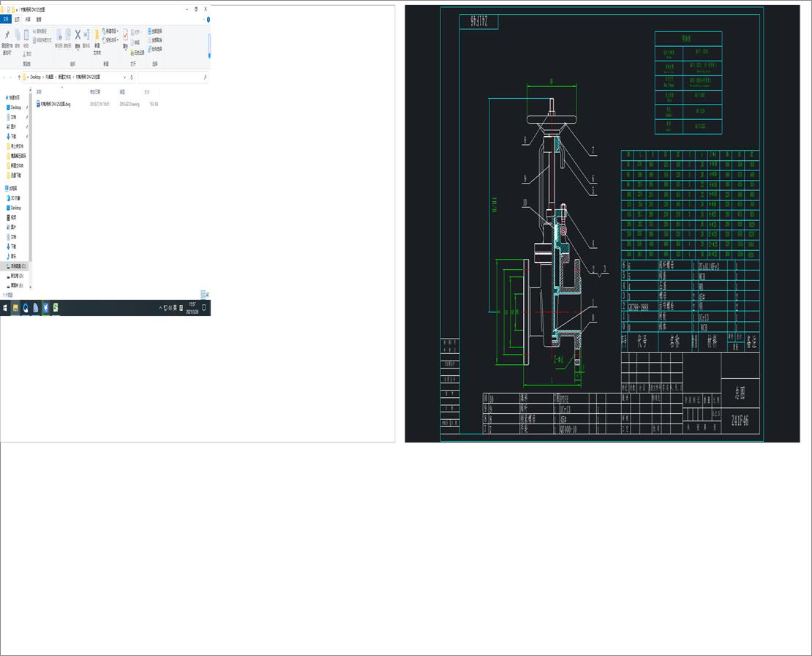Go up one folder level with arrow
This screenshot has width=812, height=656.
tap(19, 77)
